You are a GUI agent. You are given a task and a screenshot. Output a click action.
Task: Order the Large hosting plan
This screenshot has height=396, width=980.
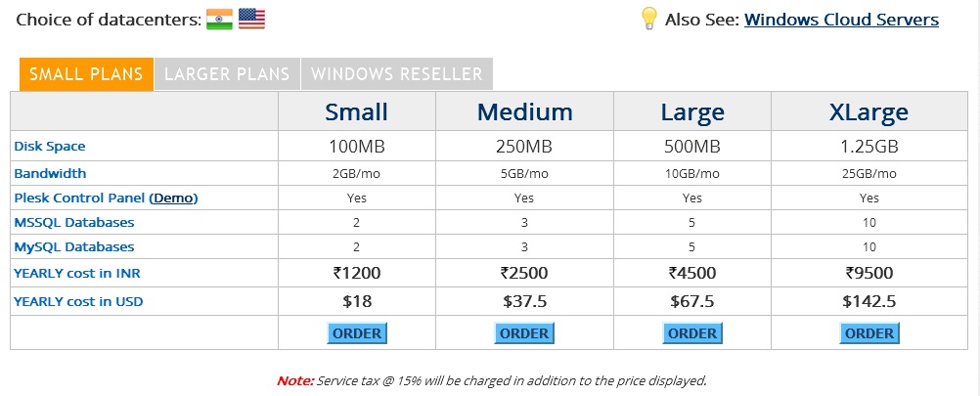click(x=692, y=333)
